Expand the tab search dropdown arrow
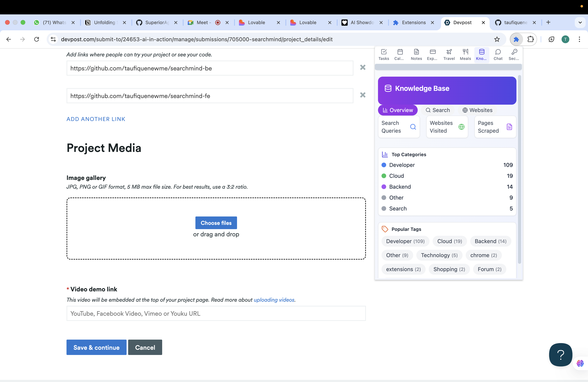This screenshot has width=588, height=382. [580, 23]
